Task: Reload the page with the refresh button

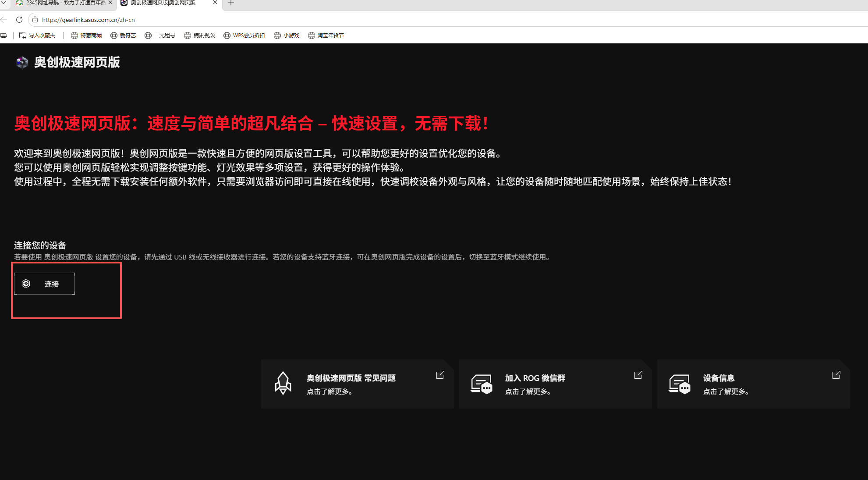Action: (x=19, y=20)
